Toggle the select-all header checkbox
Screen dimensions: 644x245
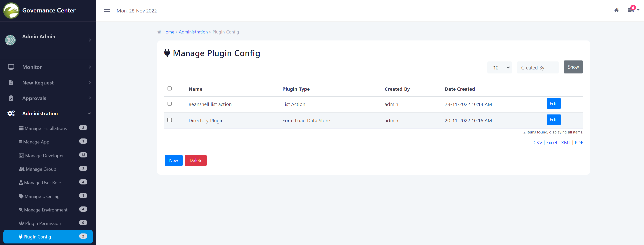[170, 89]
